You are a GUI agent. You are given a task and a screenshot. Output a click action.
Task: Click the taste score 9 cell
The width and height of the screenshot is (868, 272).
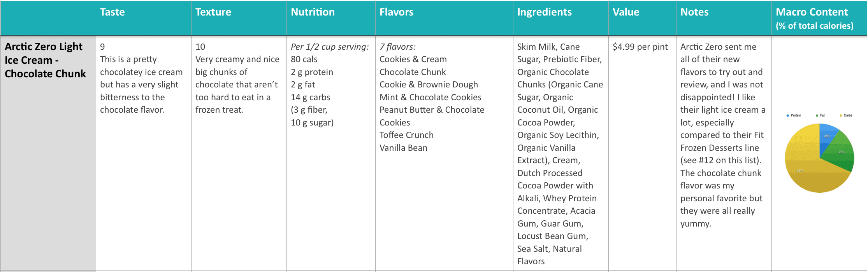pyautogui.click(x=102, y=47)
